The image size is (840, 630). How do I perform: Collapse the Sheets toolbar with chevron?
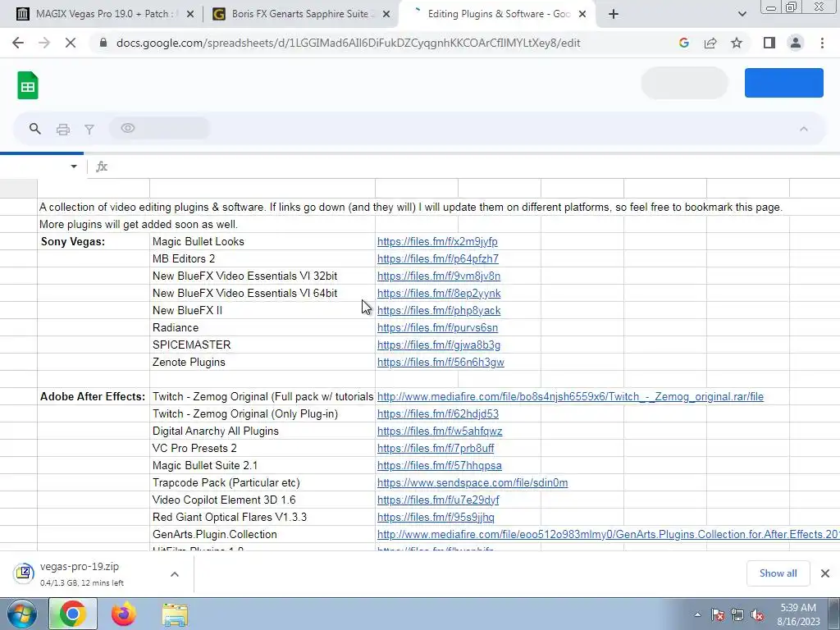click(x=804, y=129)
